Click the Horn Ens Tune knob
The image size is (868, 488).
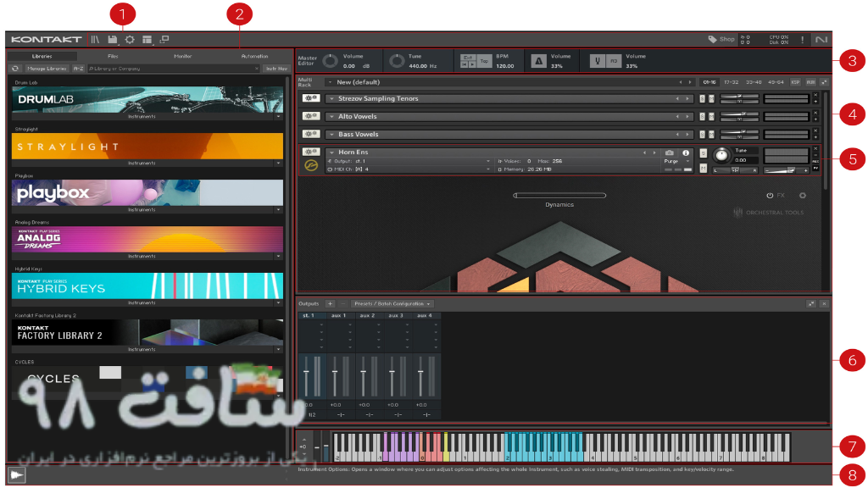click(721, 156)
